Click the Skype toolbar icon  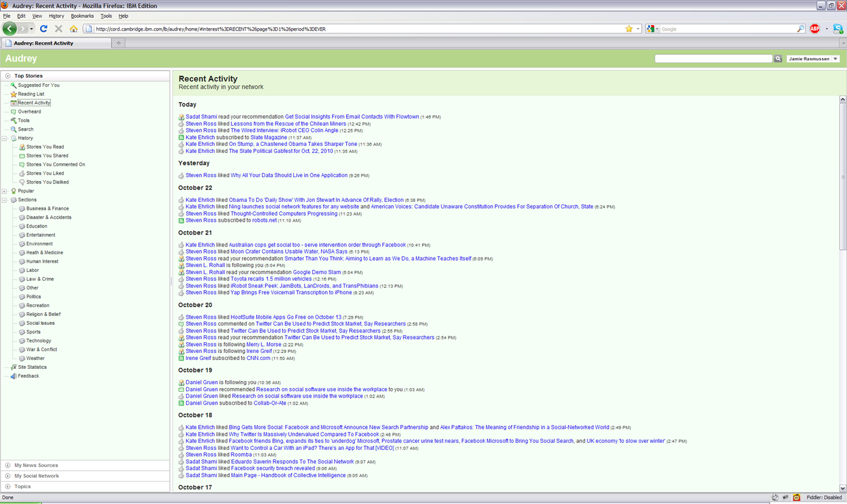coord(838,29)
